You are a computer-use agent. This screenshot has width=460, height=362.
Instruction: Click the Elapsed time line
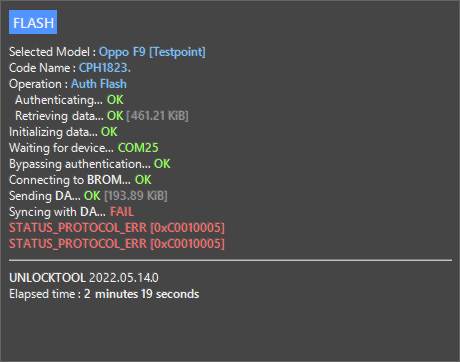point(104,294)
